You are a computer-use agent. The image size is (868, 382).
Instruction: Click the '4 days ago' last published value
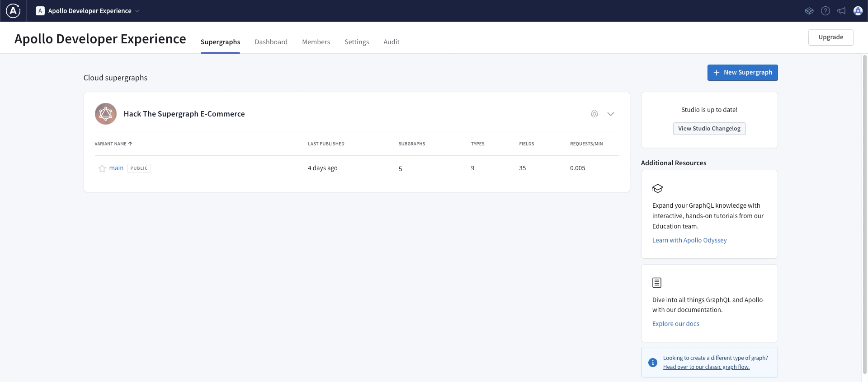pyautogui.click(x=323, y=168)
